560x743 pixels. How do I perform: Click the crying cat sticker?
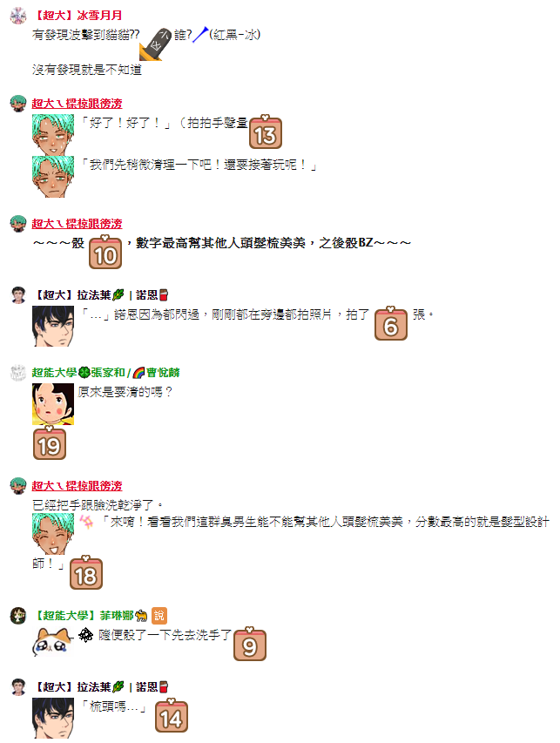52,641
